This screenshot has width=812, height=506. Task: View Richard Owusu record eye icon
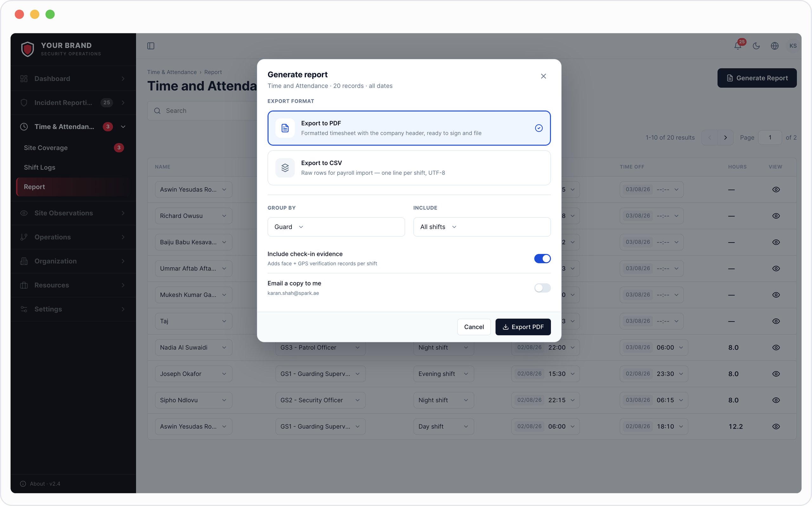pos(776,216)
